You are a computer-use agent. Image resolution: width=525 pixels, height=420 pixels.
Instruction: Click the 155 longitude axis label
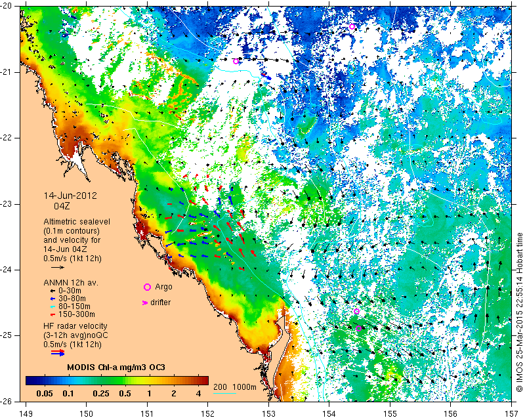click(x=390, y=414)
